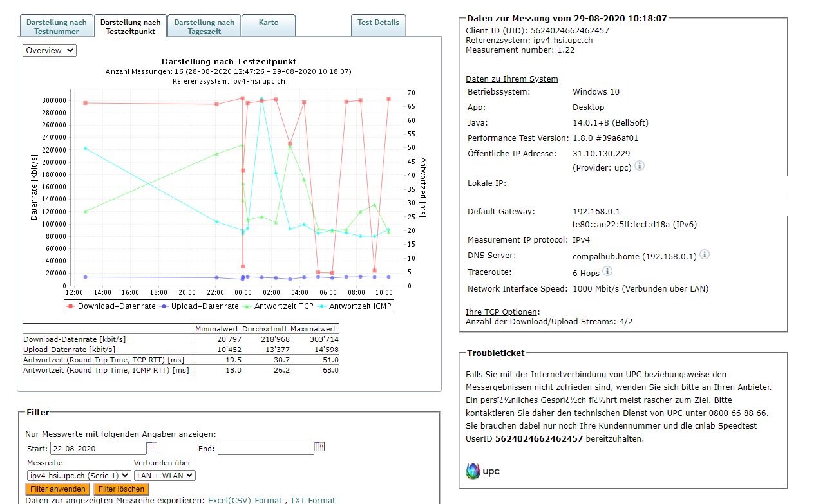Click the info icon beside DNS Server
This screenshot has height=504, width=816.
tap(705, 255)
